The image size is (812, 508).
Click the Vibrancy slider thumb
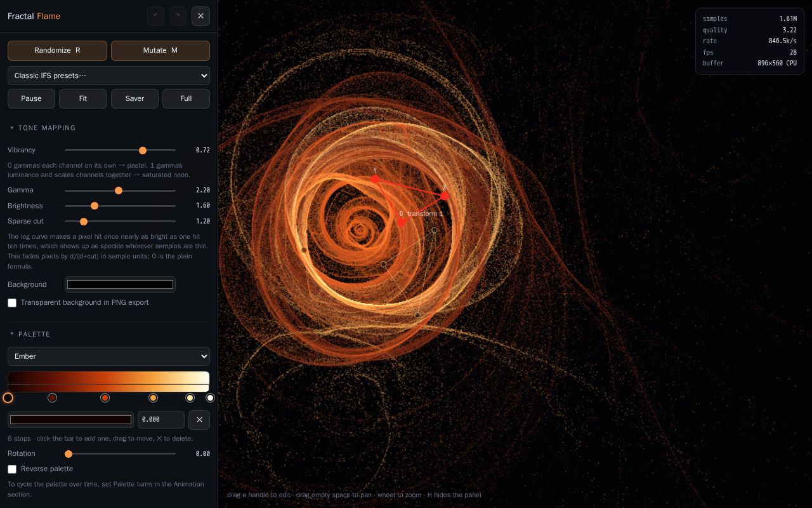pyautogui.click(x=143, y=150)
